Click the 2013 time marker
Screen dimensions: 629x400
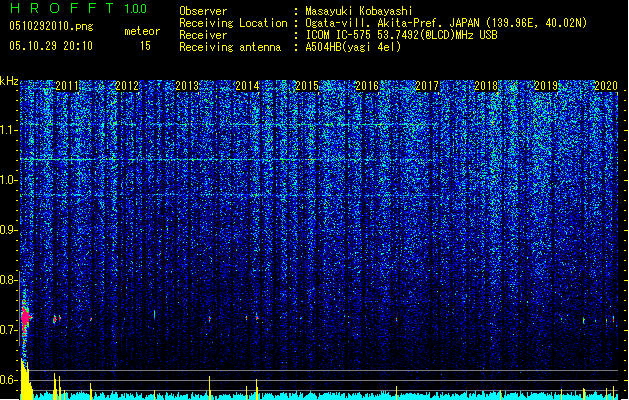(x=187, y=86)
